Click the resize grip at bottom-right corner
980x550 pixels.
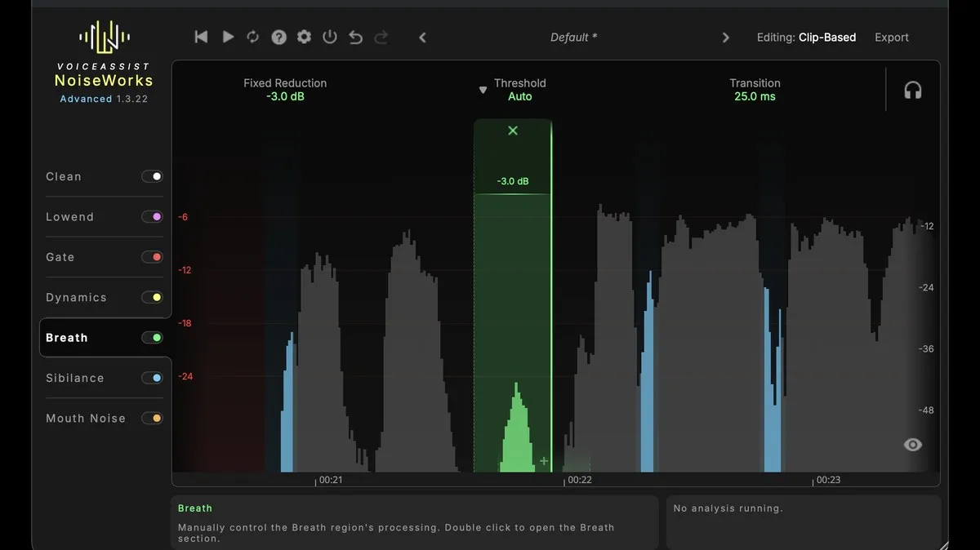[x=943, y=545]
